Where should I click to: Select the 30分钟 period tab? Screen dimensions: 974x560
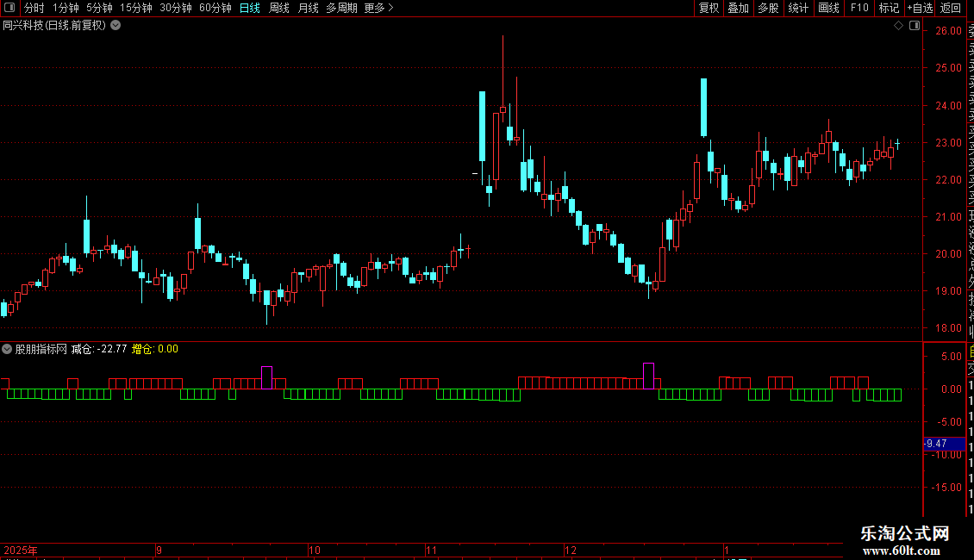(176, 8)
